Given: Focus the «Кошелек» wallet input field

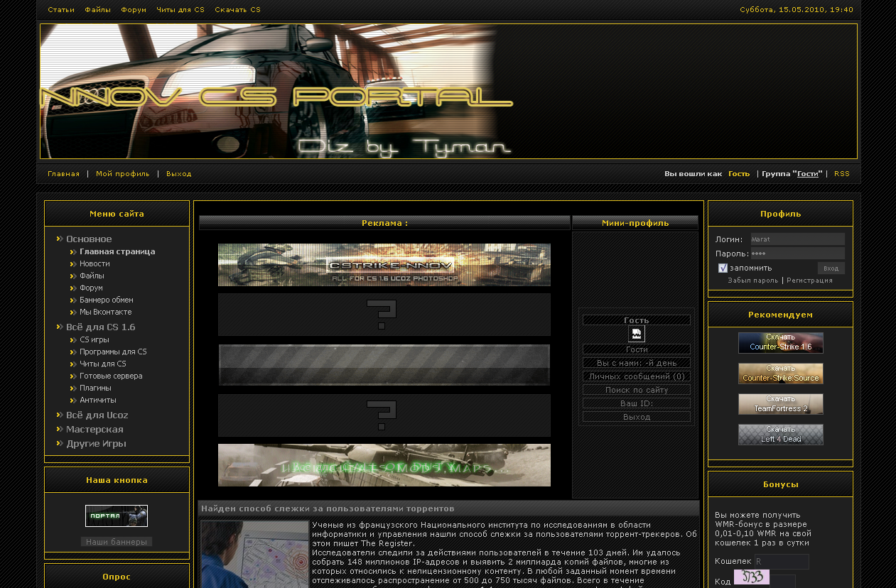Looking at the screenshot, I should click(x=782, y=562).
